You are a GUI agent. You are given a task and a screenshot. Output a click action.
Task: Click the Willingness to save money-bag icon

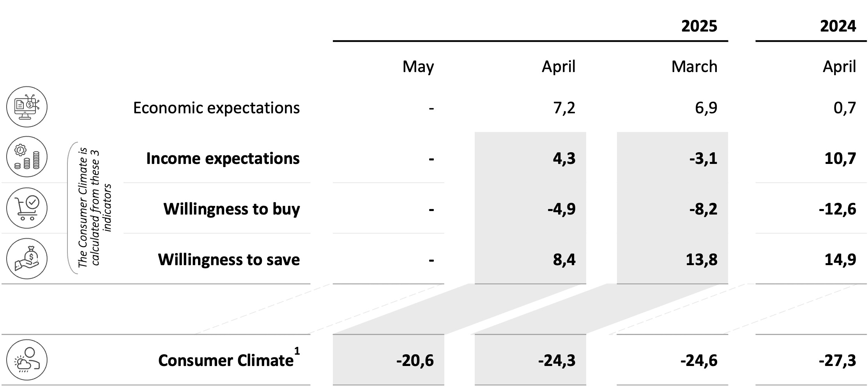pos(27,259)
